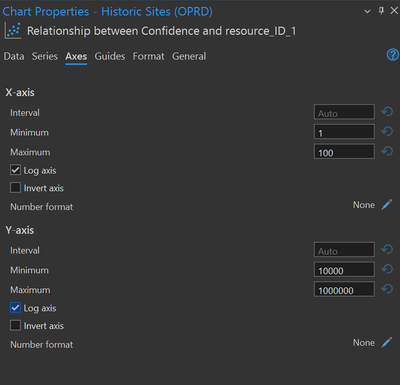Click the Y-axis Number format None value
The width and height of the screenshot is (400, 385).
364,342
